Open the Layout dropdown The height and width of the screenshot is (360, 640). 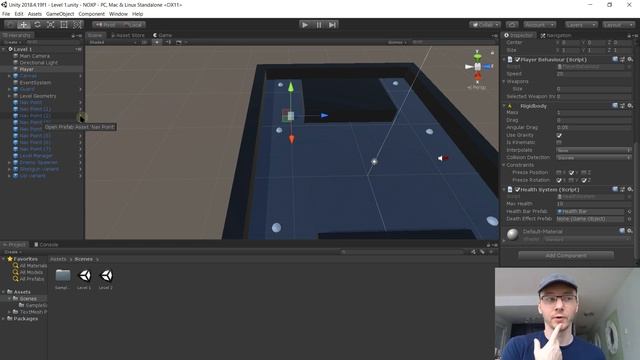tap(618, 25)
